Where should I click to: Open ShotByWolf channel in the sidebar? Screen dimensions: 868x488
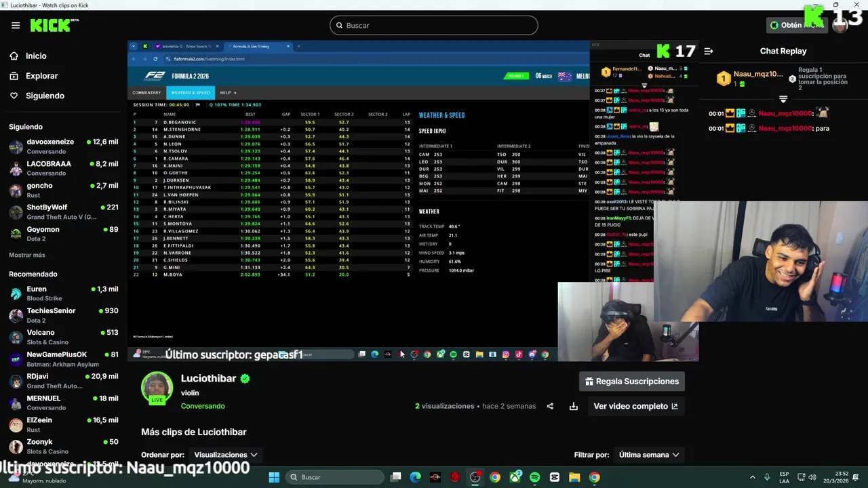coord(64,211)
